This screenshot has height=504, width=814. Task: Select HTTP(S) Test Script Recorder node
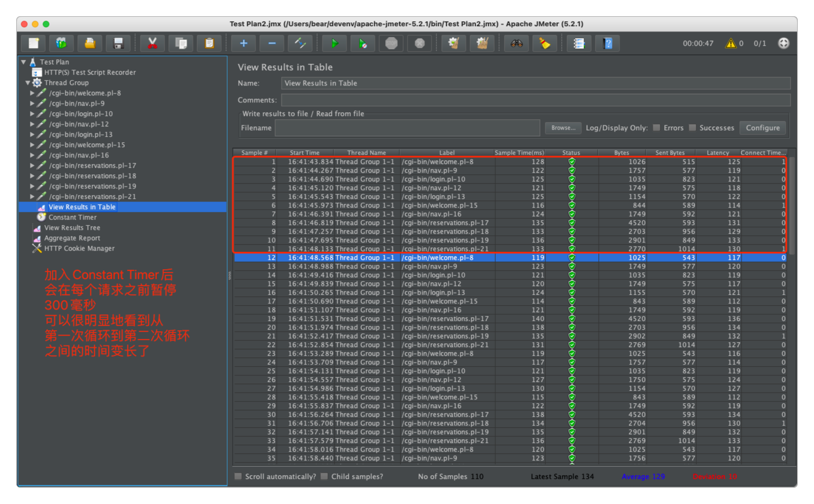click(90, 72)
